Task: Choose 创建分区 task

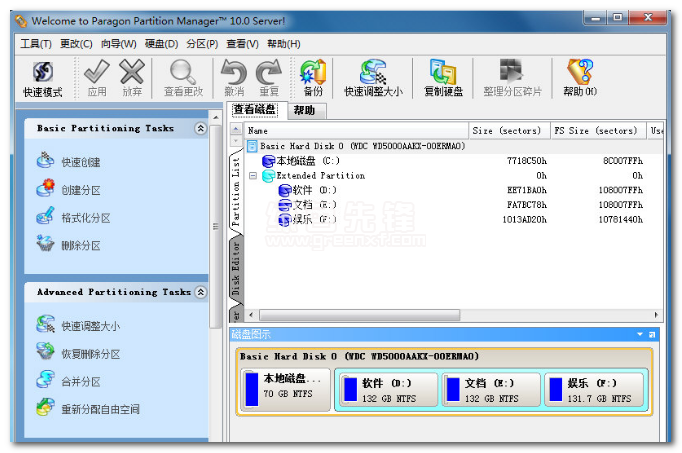Action: (69, 190)
